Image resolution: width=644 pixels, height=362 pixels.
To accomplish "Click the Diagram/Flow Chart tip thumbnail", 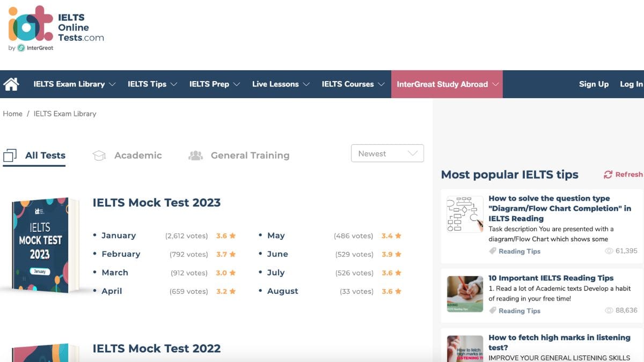I will (x=465, y=215).
